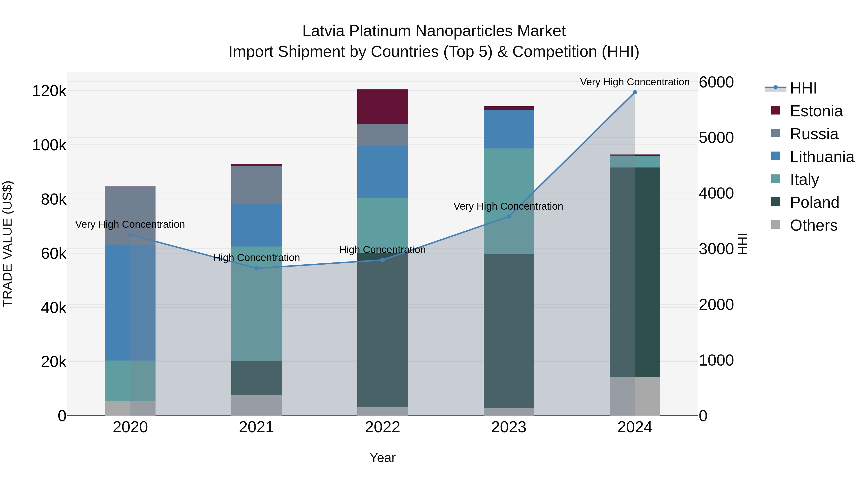Screen dimensions: 868x488
Task: Click the Others segment of 2024 bar
Action: point(635,396)
